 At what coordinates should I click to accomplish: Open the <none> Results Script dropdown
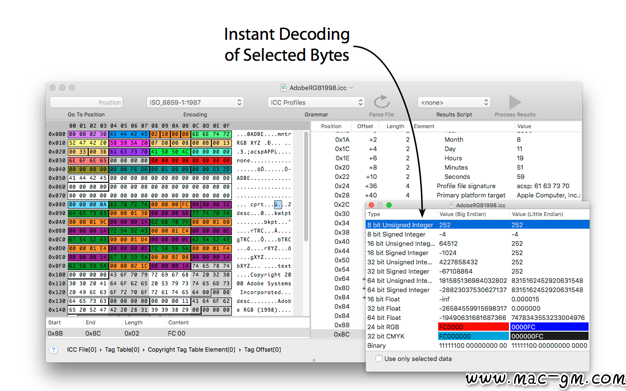click(454, 102)
